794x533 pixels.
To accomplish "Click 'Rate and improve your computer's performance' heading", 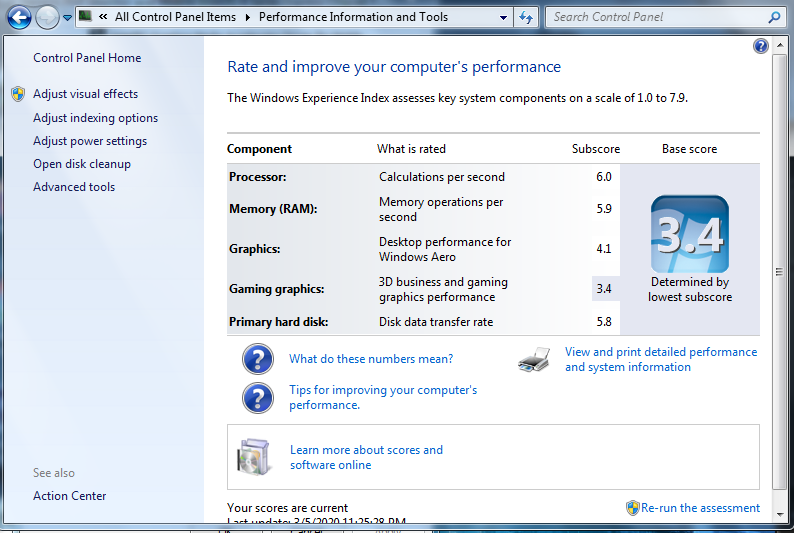I will [x=394, y=67].
